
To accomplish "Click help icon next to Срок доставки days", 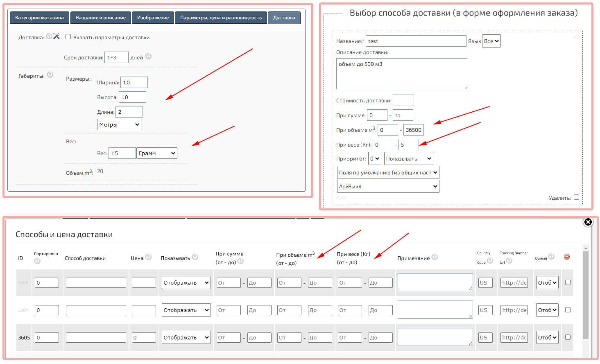I will (148, 57).
